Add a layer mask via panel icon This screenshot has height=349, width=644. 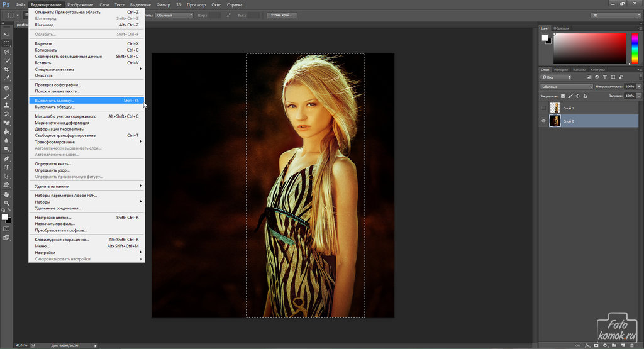click(595, 345)
